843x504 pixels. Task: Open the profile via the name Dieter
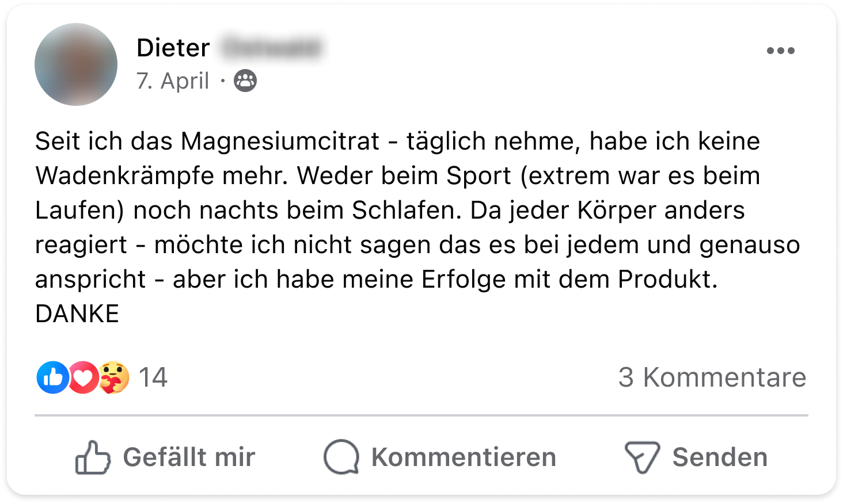click(x=173, y=47)
